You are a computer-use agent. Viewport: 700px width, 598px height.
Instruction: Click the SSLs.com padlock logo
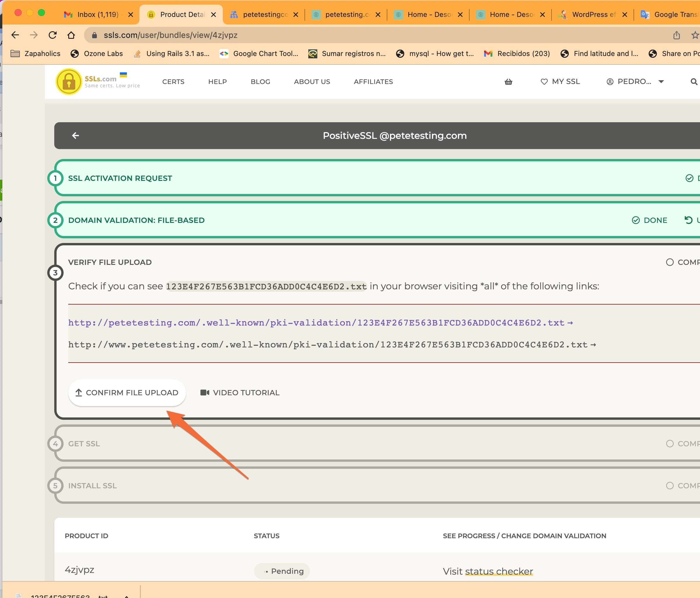tap(69, 82)
